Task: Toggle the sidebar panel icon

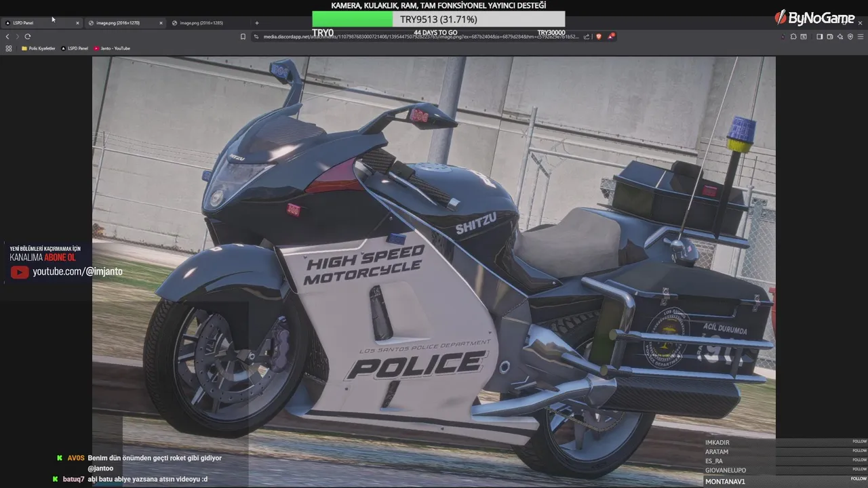Action: [x=820, y=37]
